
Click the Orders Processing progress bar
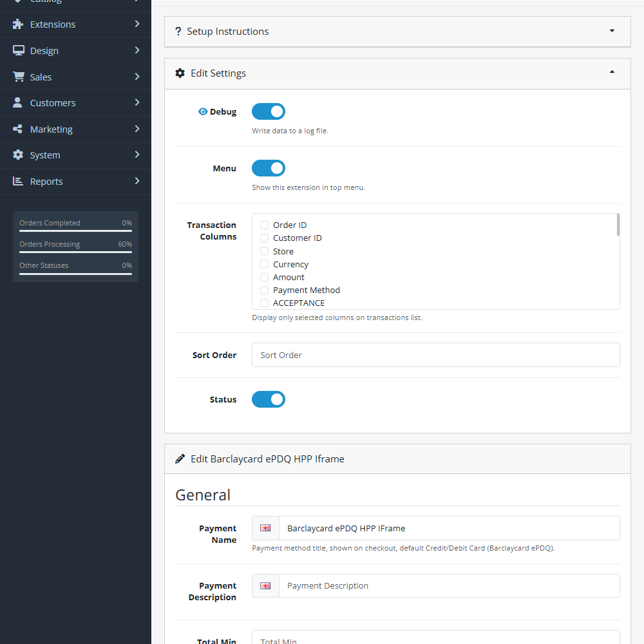(75, 252)
